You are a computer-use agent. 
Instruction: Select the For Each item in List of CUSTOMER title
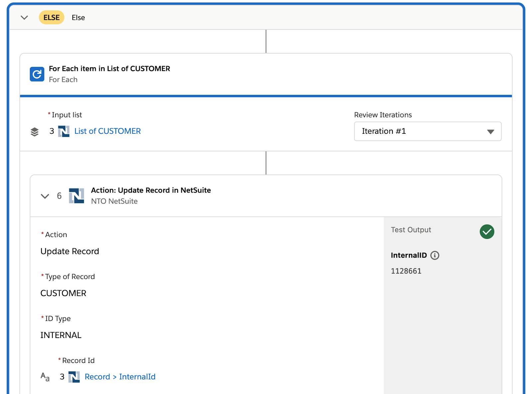coord(109,69)
